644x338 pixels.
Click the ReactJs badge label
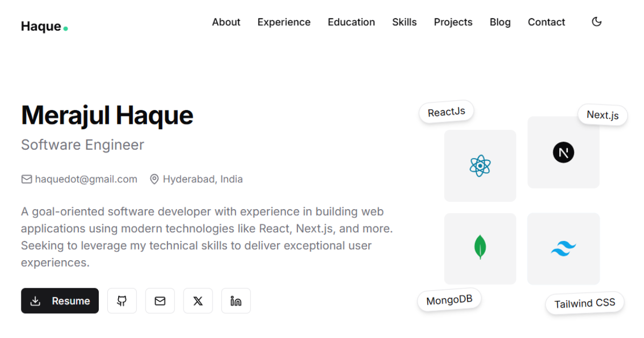(446, 112)
